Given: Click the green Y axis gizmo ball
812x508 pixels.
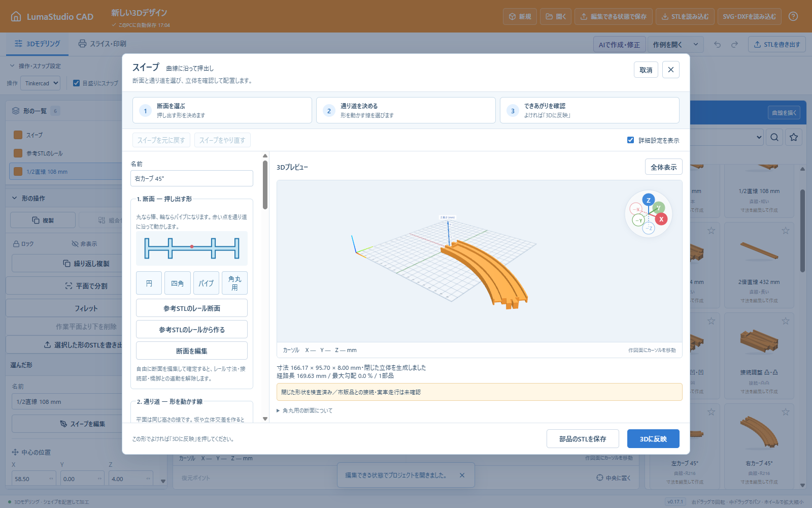Looking at the screenshot, I should pos(658,207).
